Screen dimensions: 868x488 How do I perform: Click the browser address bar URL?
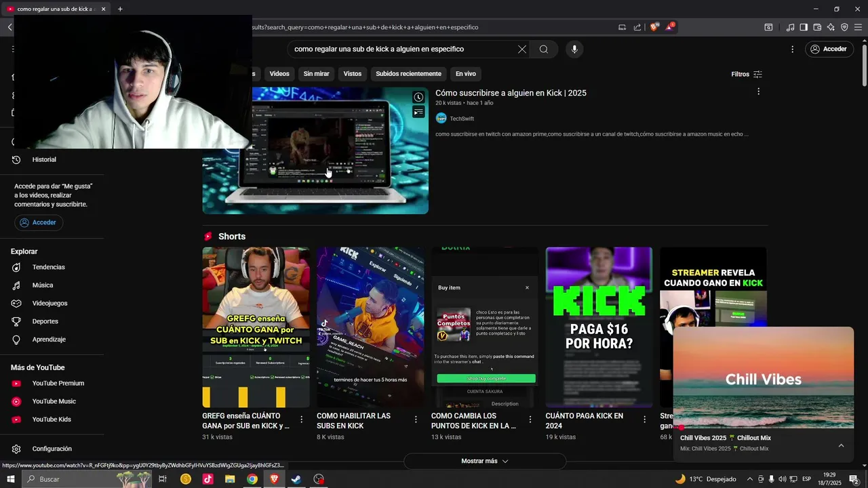point(366,27)
